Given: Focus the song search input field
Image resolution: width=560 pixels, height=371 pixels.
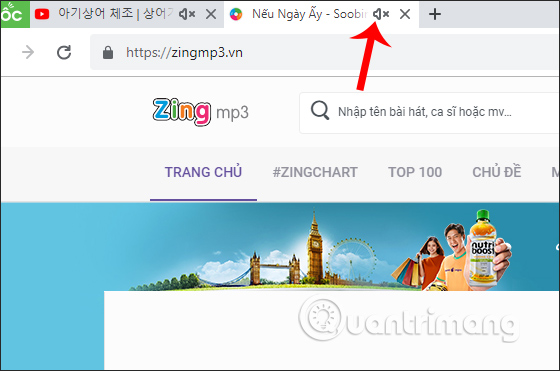Looking at the screenshot, I should [429, 113].
